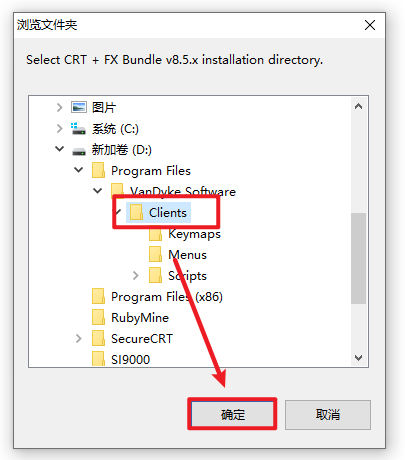This screenshot has width=405, height=460.
Task: Click the scrollbar up arrow
Action: [x=358, y=106]
